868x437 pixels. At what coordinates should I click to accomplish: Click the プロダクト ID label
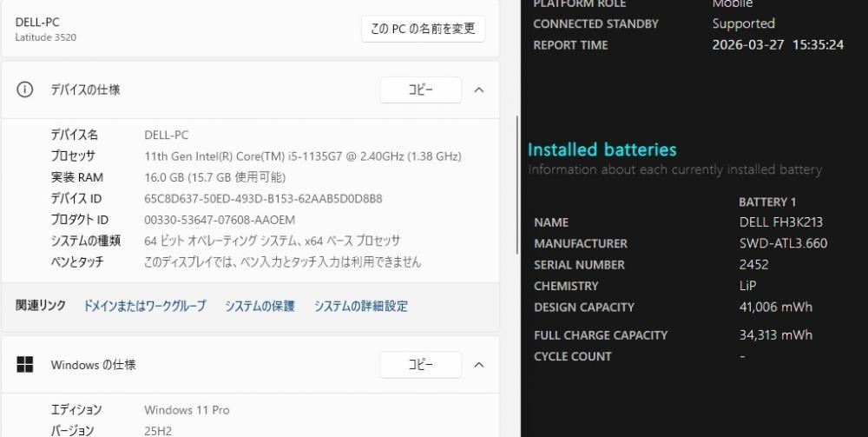(x=80, y=220)
